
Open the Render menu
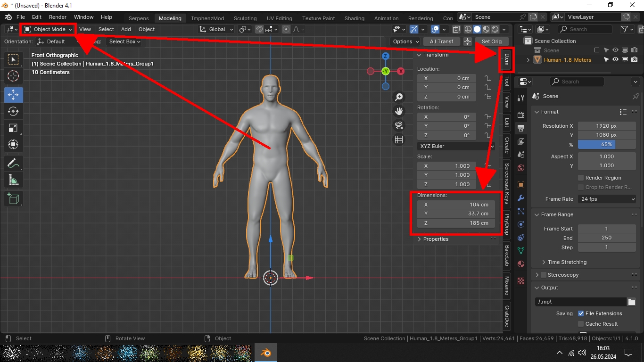pos(58,17)
